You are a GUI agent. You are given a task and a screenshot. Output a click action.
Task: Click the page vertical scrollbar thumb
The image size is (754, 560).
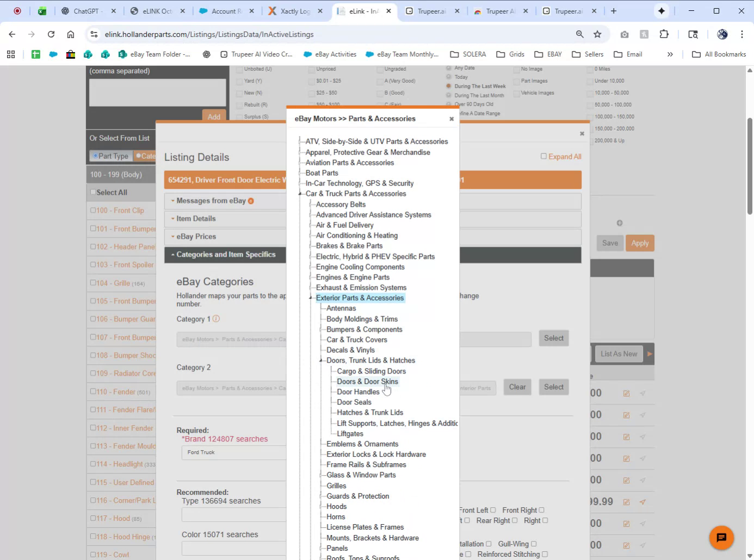coord(750,166)
